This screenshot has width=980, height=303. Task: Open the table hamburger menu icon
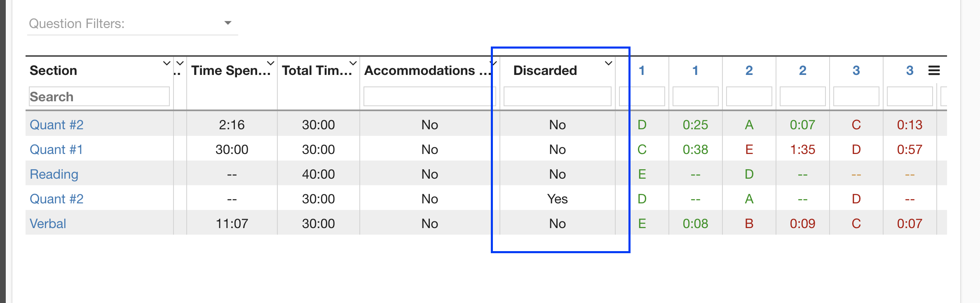(x=934, y=70)
